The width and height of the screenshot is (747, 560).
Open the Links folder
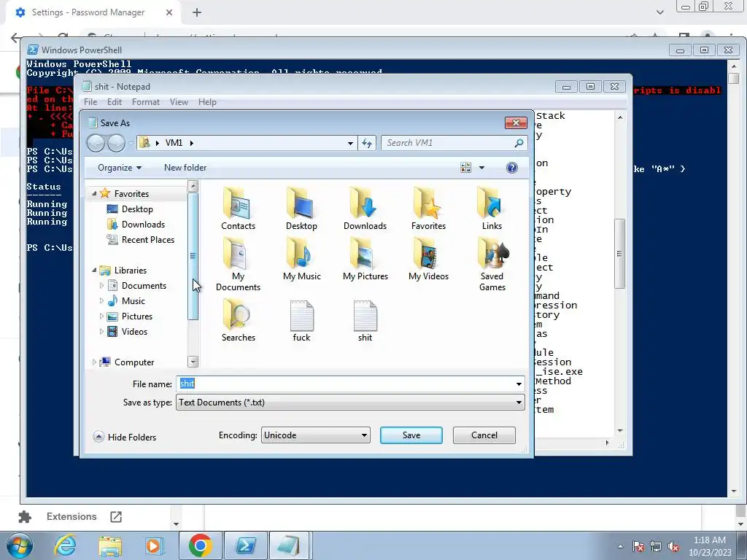(x=492, y=208)
